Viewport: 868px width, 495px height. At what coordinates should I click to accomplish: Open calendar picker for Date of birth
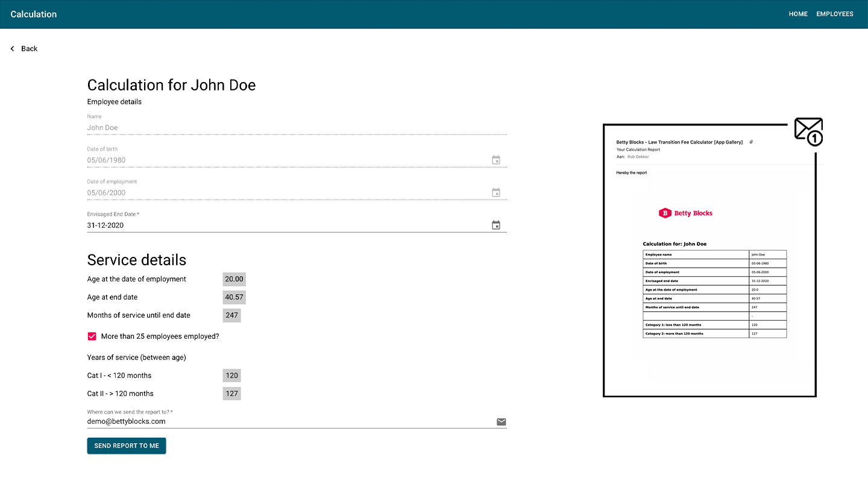495,160
